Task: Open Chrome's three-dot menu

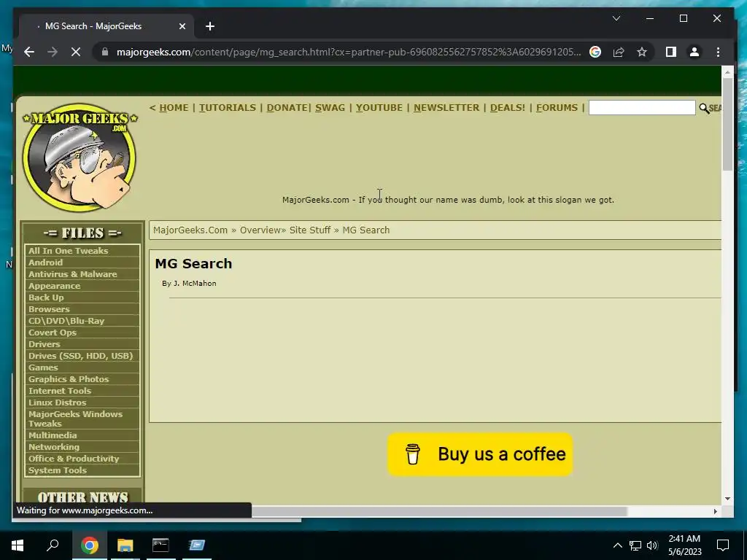Action: 718,52
